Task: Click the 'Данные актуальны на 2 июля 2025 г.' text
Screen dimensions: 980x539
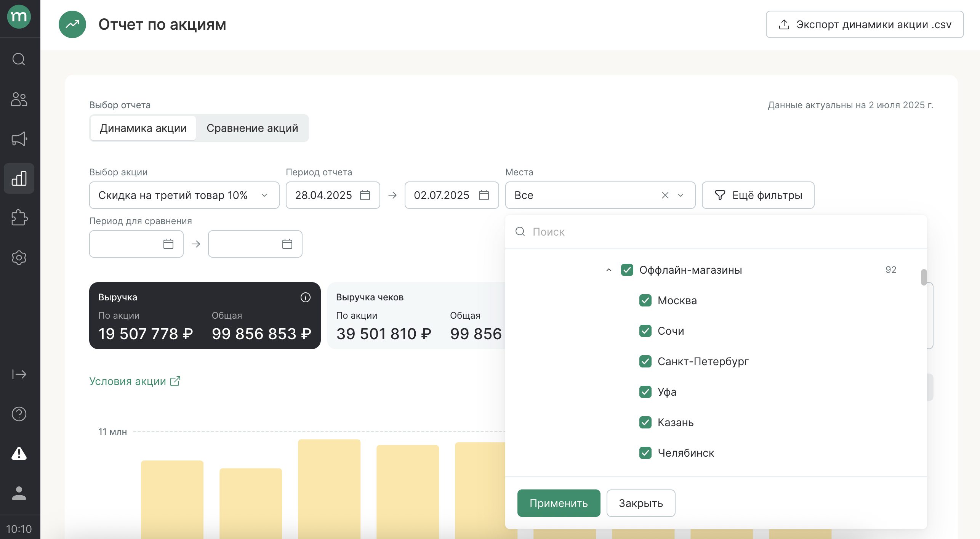Action: coord(850,105)
